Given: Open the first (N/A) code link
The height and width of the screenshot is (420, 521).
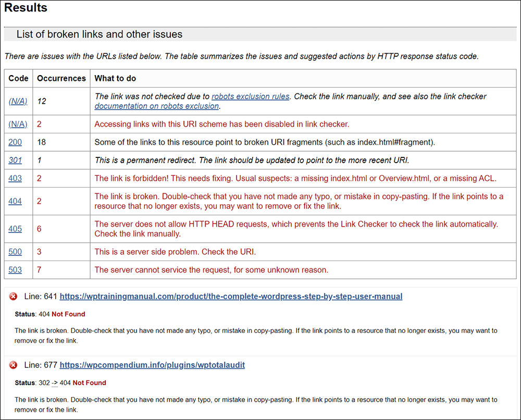Looking at the screenshot, I should click(x=18, y=101).
